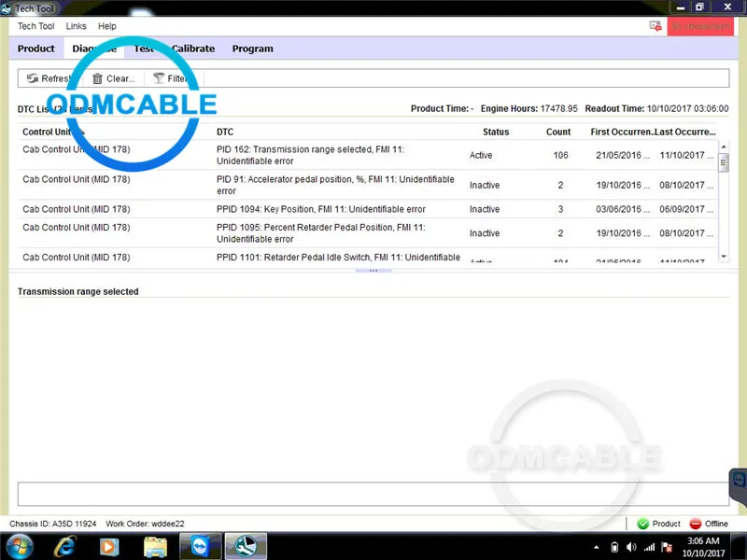The height and width of the screenshot is (560, 747).
Task: Sort by DTC column header
Action: (x=225, y=132)
